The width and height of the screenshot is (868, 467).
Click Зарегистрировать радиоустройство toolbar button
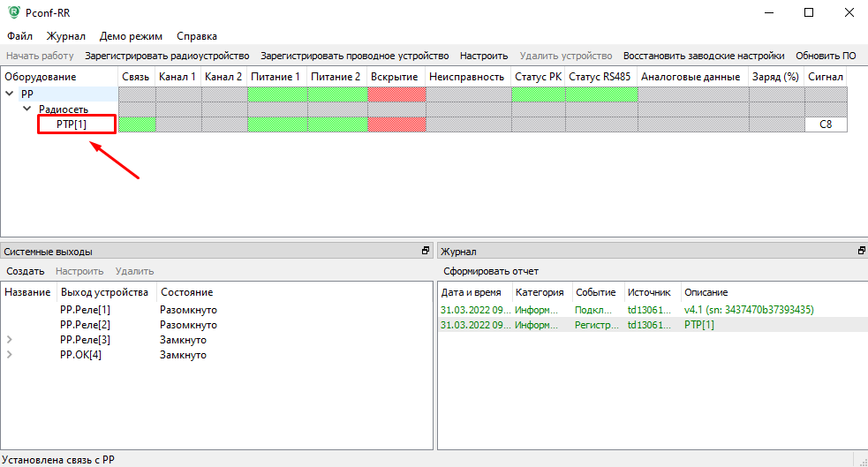coord(167,56)
